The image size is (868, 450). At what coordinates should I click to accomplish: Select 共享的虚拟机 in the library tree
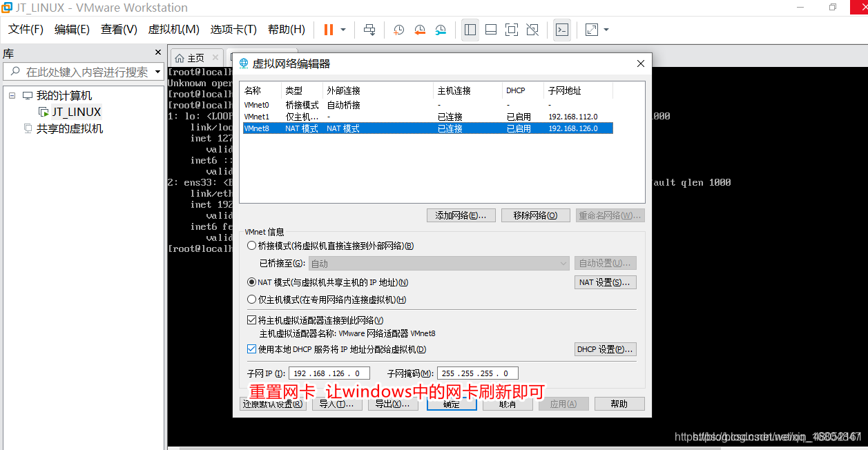[69, 128]
